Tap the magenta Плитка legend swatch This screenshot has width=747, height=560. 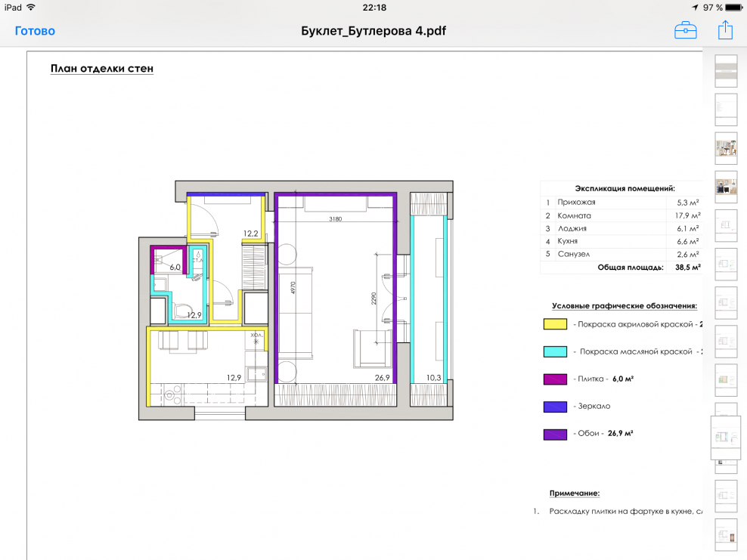(x=555, y=379)
